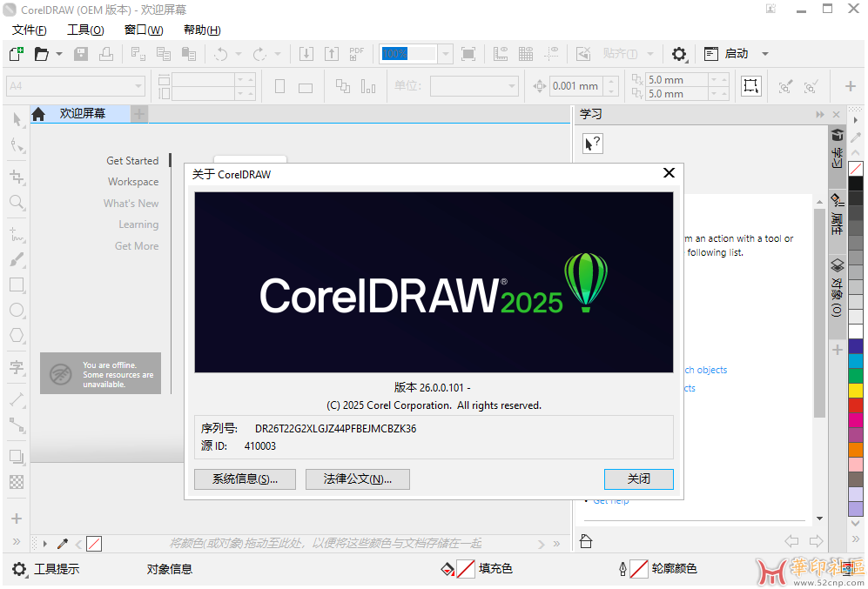Click the 关闭 button in About dialog
This screenshot has height=589, width=868.
tap(639, 479)
